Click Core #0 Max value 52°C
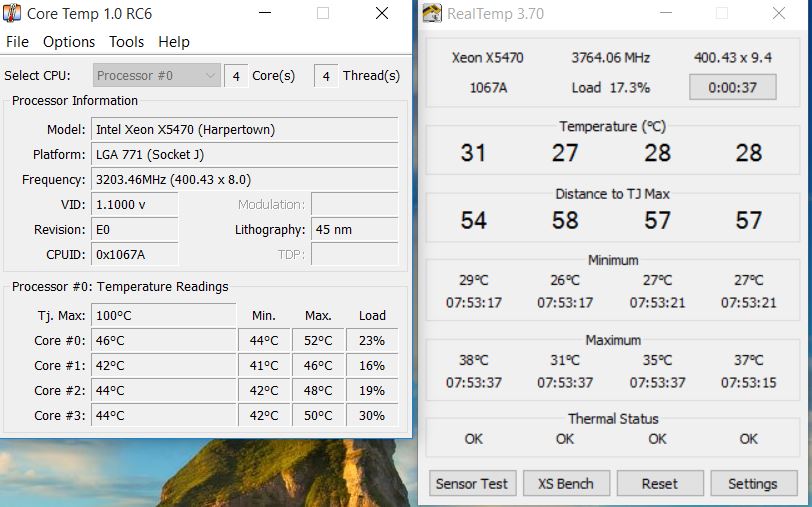 [x=318, y=340]
